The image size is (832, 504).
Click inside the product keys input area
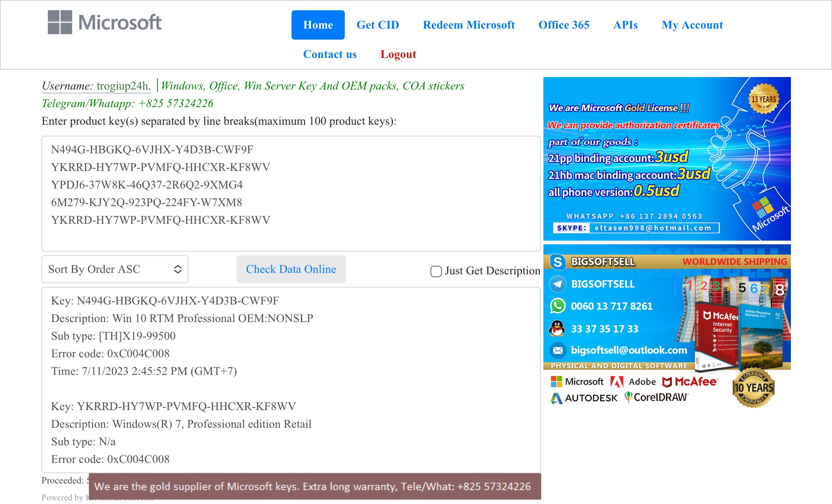click(x=291, y=193)
